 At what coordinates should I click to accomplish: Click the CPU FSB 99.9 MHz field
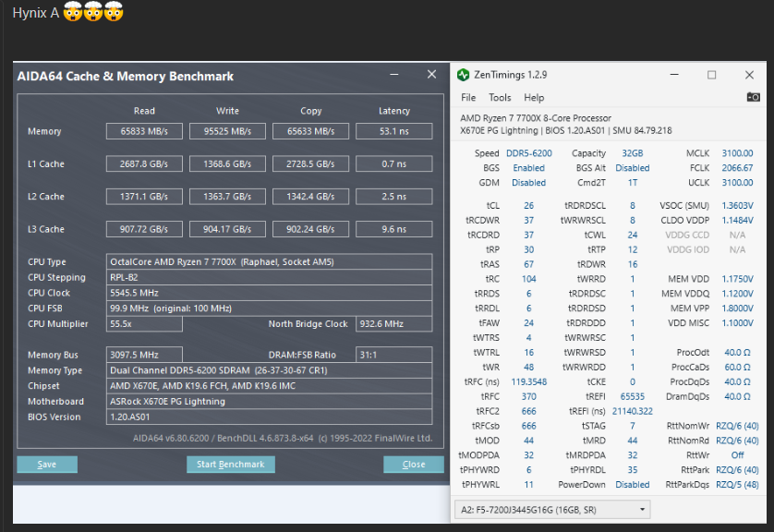point(269,308)
